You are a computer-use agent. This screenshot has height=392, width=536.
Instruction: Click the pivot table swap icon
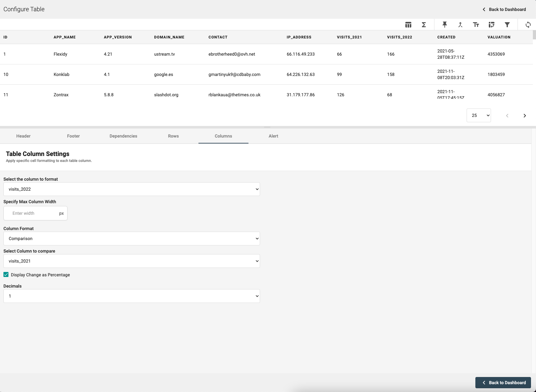click(491, 25)
